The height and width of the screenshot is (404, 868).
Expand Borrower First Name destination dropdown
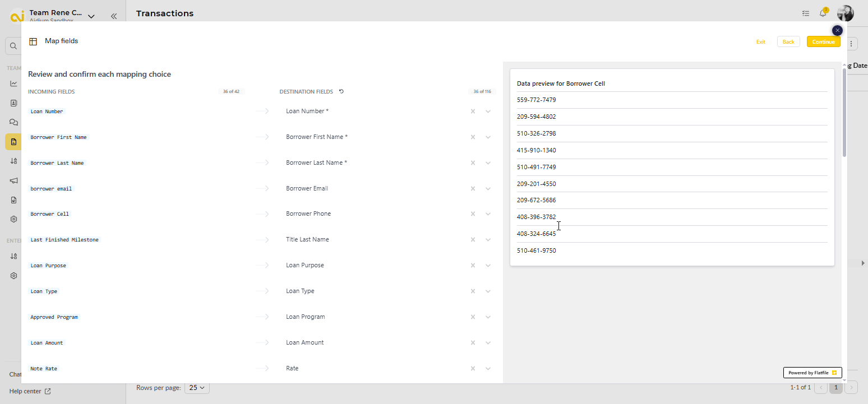coord(488,137)
